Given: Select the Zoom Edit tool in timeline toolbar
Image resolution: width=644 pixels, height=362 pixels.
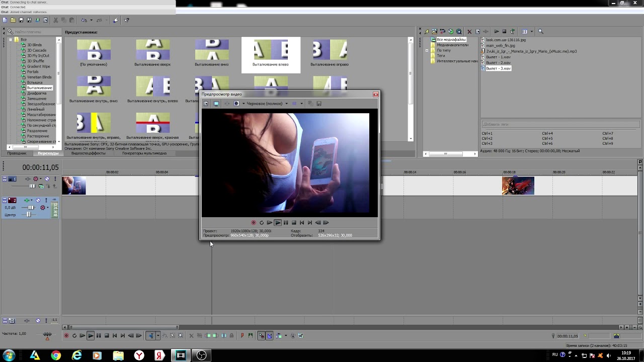Looking at the screenshot, I should (x=181, y=336).
